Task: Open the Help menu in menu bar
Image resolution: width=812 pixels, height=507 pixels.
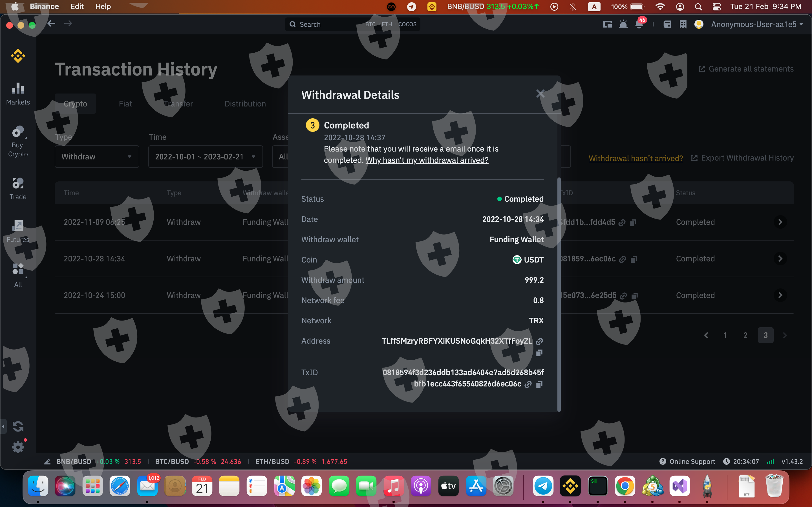Action: tap(103, 6)
